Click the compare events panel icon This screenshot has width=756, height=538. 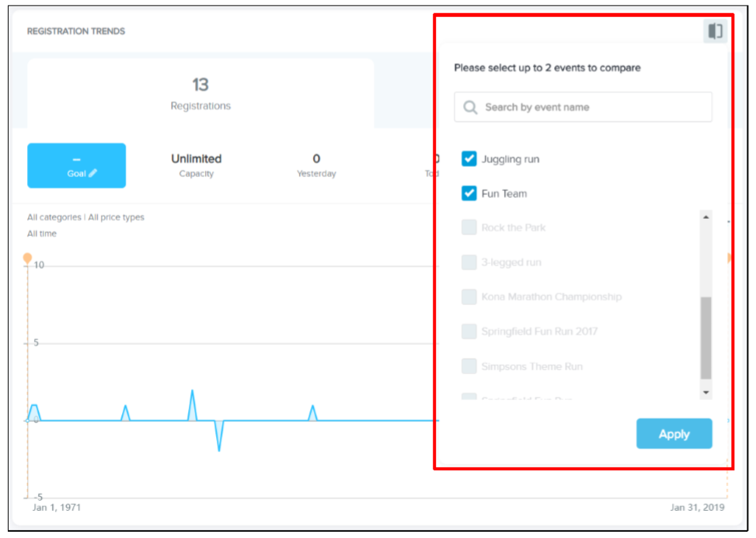point(714,32)
